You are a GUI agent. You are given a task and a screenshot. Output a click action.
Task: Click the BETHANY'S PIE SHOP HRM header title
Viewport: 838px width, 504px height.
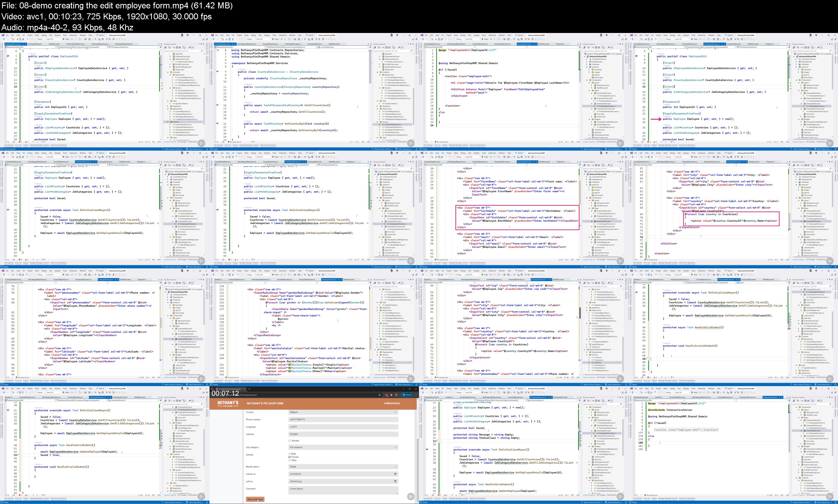coord(265,404)
